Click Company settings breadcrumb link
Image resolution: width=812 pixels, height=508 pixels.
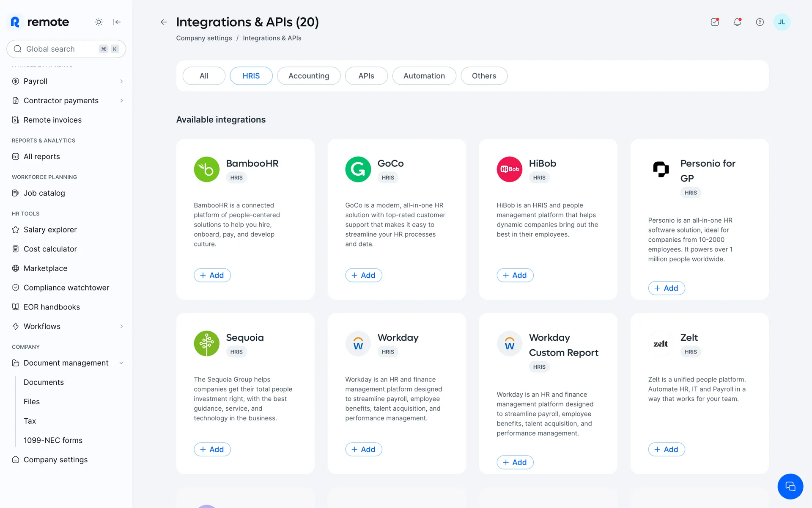(204, 38)
